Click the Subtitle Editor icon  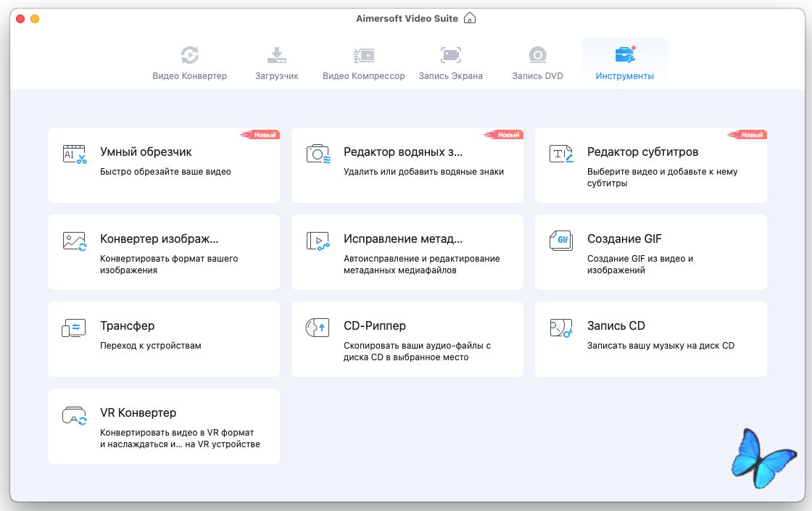coord(561,154)
